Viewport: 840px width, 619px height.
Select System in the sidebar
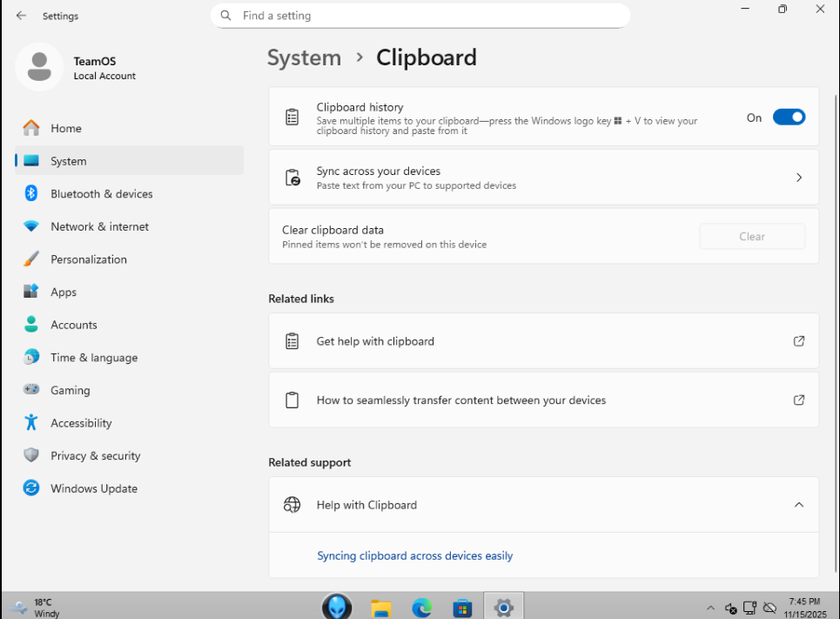coord(129,161)
